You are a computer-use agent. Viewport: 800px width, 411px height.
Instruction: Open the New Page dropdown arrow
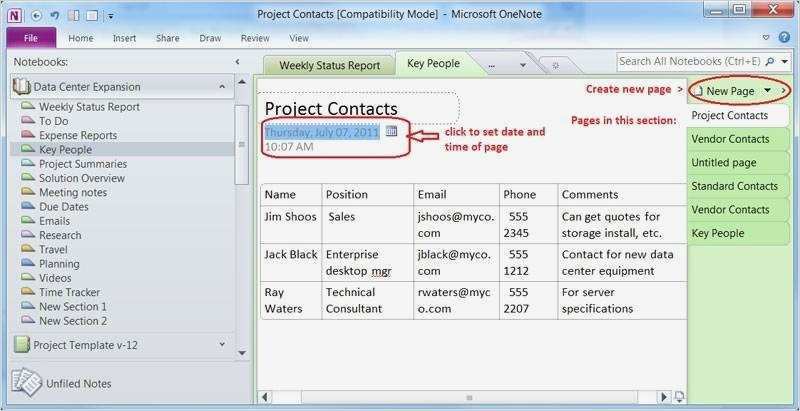click(x=767, y=91)
